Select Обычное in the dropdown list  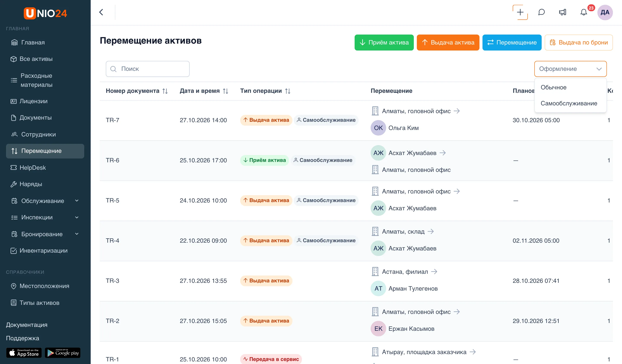(x=570, y=87)
